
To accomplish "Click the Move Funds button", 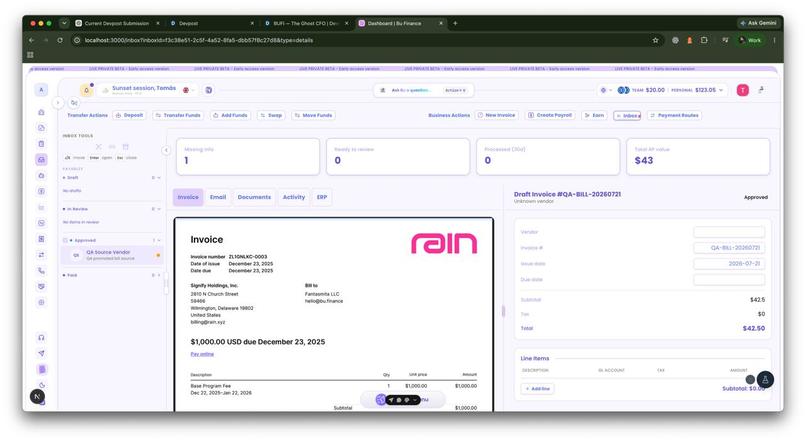I will pos(313,116).
